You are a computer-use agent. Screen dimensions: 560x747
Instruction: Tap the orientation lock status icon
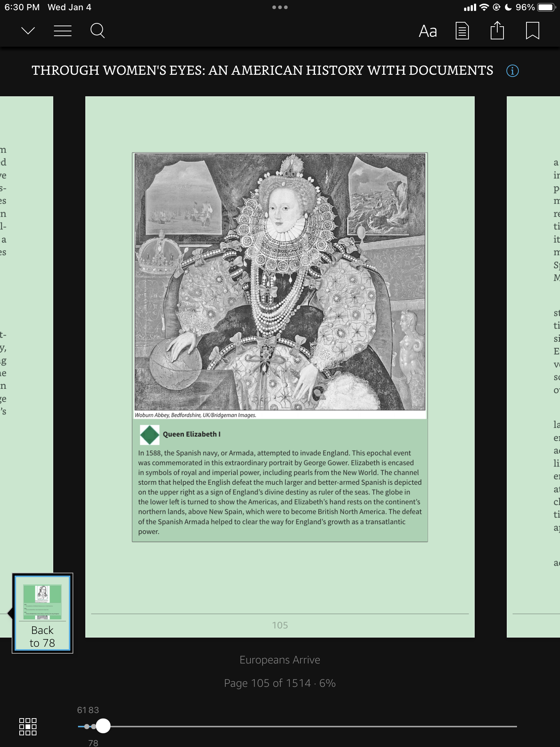pyautogui.click(x=496, y=7)
